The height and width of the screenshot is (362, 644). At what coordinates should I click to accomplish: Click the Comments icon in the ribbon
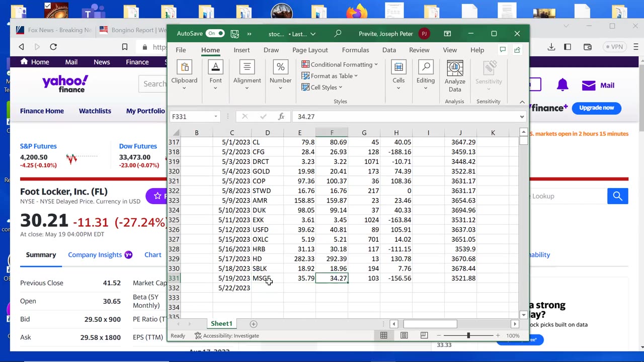click(x=502, y=50)
